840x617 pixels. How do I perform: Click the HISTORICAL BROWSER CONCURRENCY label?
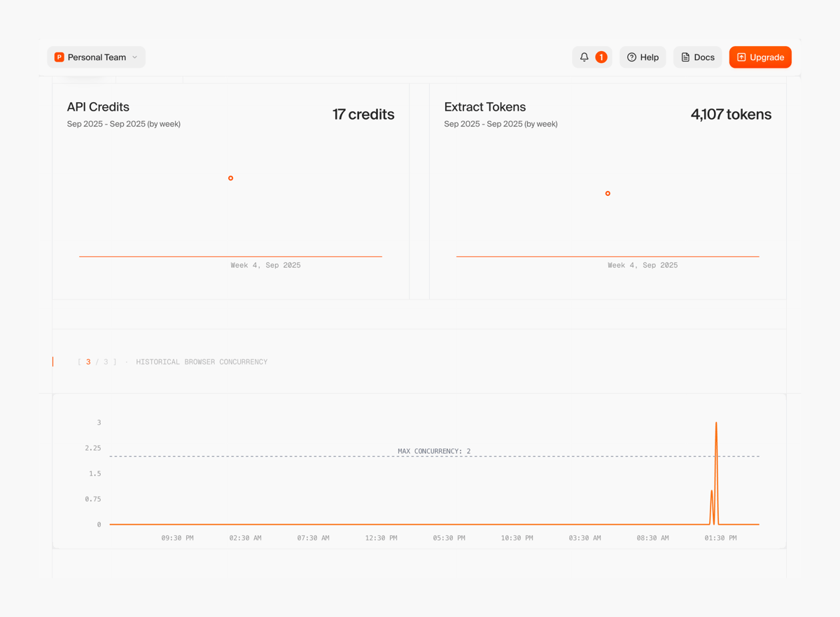point(202,362)
